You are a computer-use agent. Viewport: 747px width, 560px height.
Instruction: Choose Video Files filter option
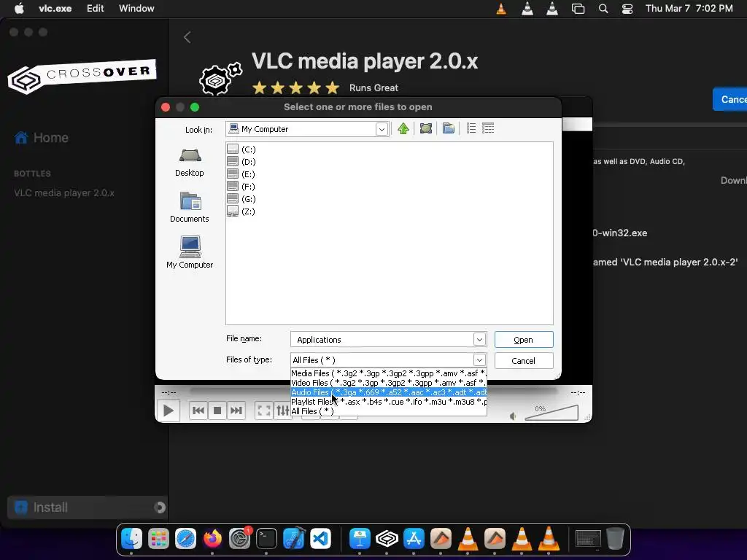[388, 383]
